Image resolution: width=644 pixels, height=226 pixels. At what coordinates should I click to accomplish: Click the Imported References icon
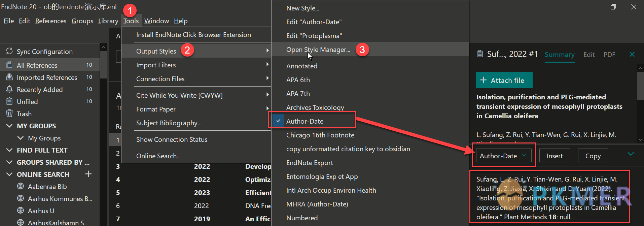(x=9, y=77)
